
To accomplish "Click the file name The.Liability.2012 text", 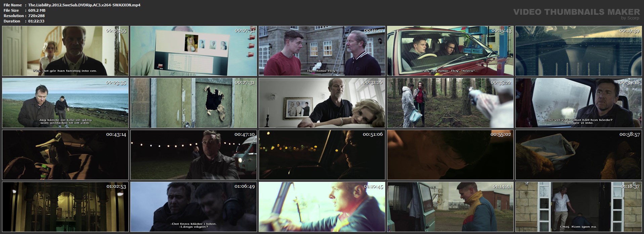I will [x=84, y=5].
